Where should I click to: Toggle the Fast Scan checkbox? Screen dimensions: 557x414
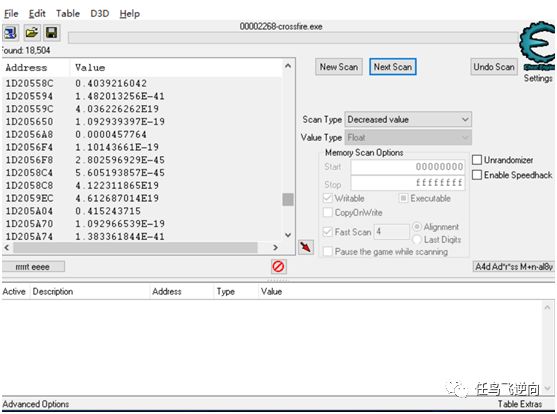[328, 232]
